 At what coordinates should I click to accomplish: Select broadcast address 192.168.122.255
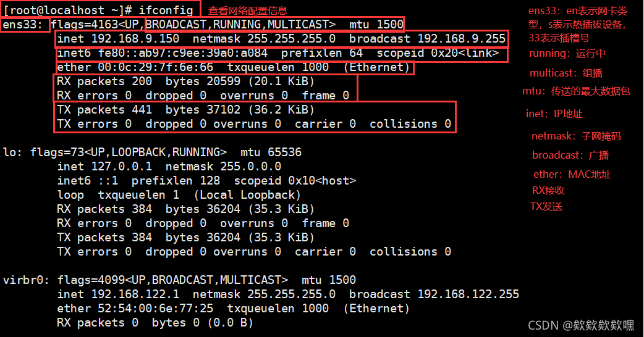click(468, 294)
